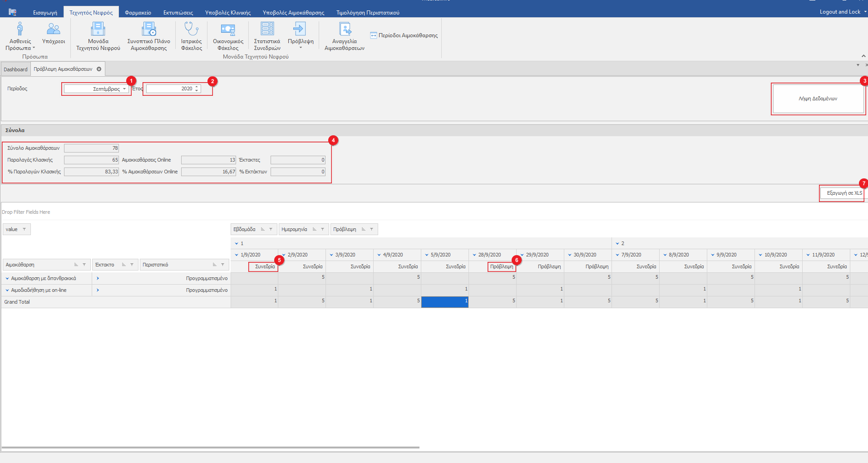Open the Πρόβλεψη ribbon dropdown
Image resolution: width=868 pixels, height=463 pixels.
[x=301, y=47]
